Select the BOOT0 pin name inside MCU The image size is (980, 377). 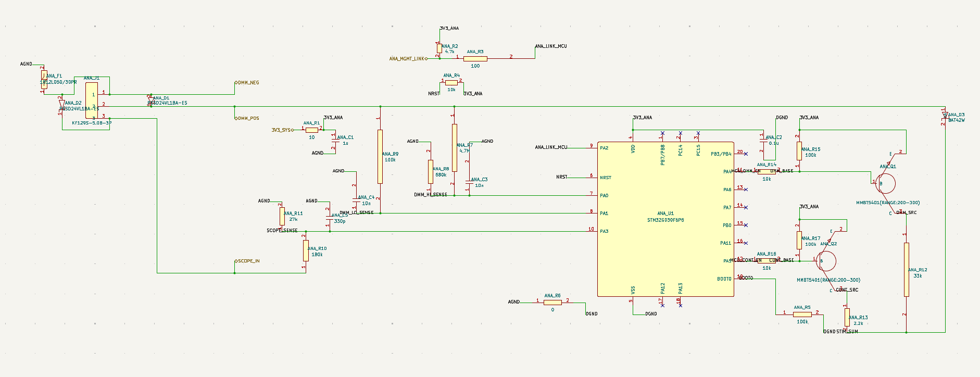pyautogui.click(x=724, y=279)
